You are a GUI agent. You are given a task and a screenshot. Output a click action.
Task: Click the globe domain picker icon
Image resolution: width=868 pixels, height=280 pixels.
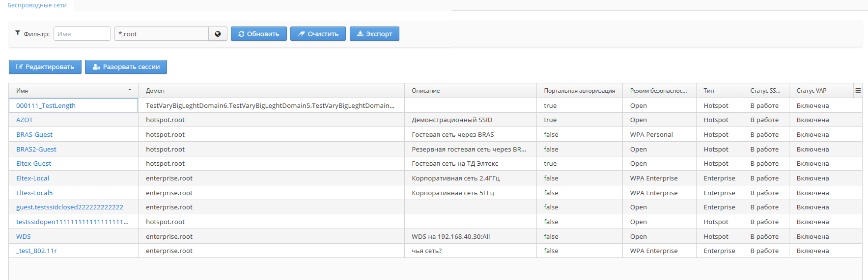[x=218, y=34]
